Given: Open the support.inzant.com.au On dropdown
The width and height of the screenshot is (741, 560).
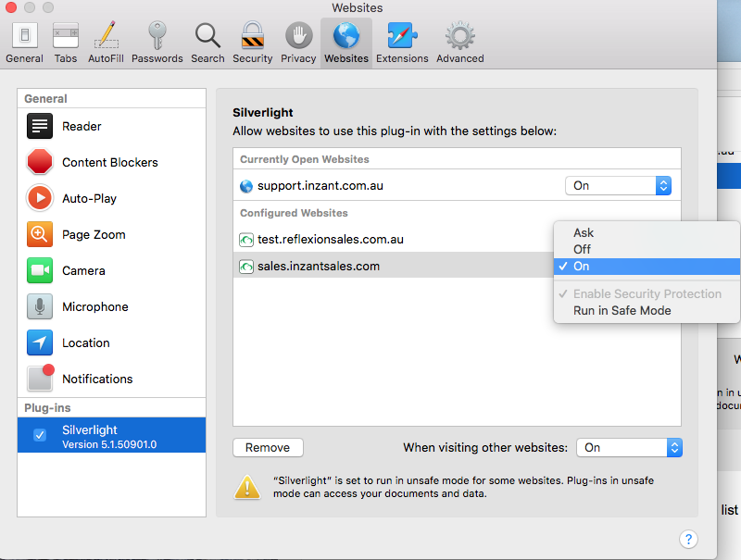Looking at the screenshot, I should tap(618, 185).
